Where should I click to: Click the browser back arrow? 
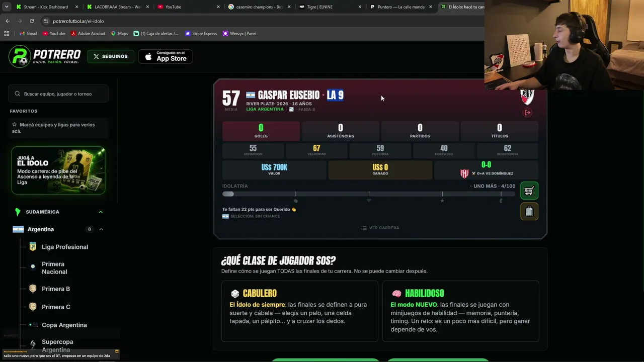[x=8, y=21]
